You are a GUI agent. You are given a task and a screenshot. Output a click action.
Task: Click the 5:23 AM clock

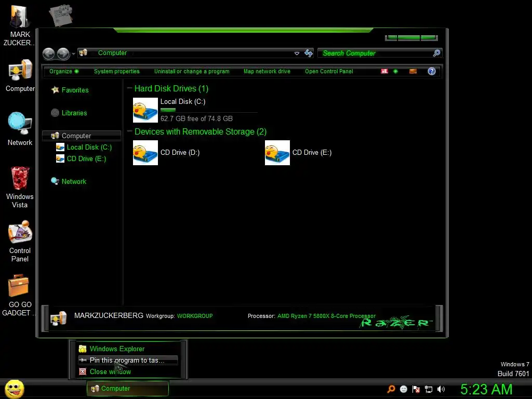click(486, 389)
